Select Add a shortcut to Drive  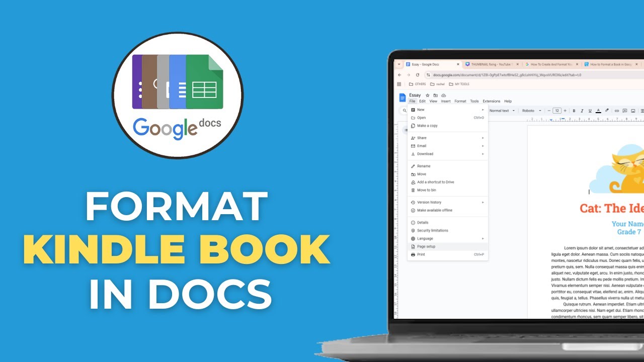point(448,182)
